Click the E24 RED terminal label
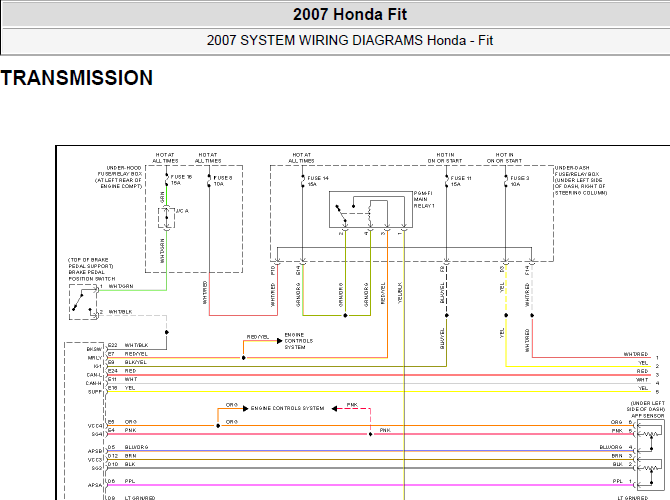 (122, 371)
